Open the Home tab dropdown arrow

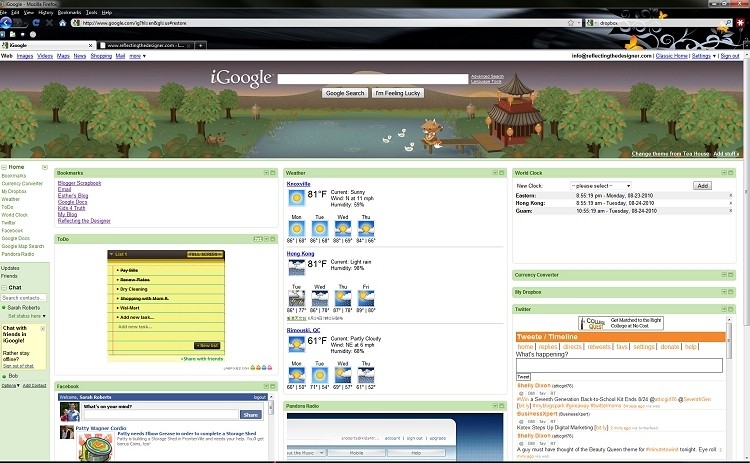click(44, 167)
